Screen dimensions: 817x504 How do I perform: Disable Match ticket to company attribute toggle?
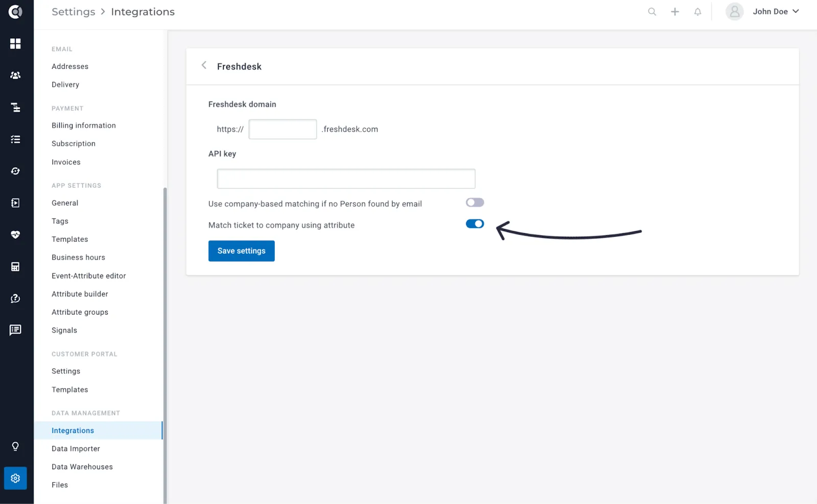[x=475, y=224]
